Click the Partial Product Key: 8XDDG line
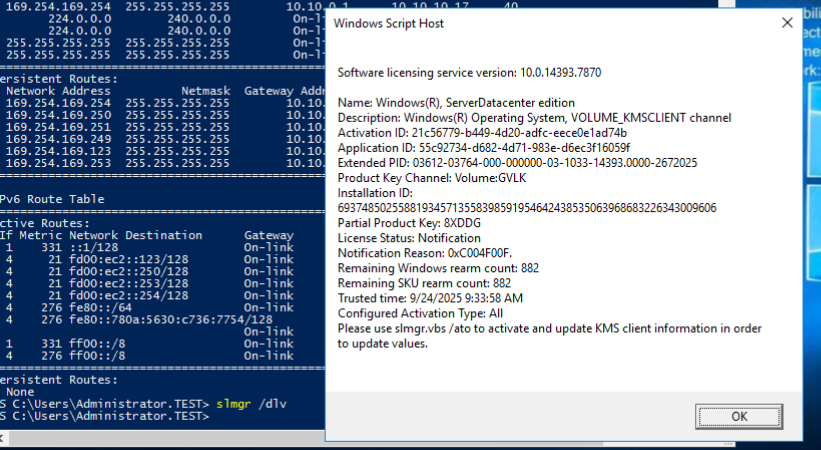Screen dimensions: 821x450 click(409, 223)
